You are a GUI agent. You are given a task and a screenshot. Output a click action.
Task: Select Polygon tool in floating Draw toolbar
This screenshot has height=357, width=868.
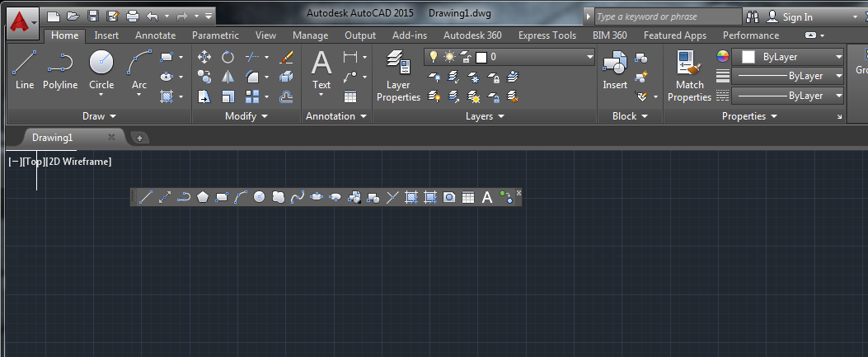(202, 197)
